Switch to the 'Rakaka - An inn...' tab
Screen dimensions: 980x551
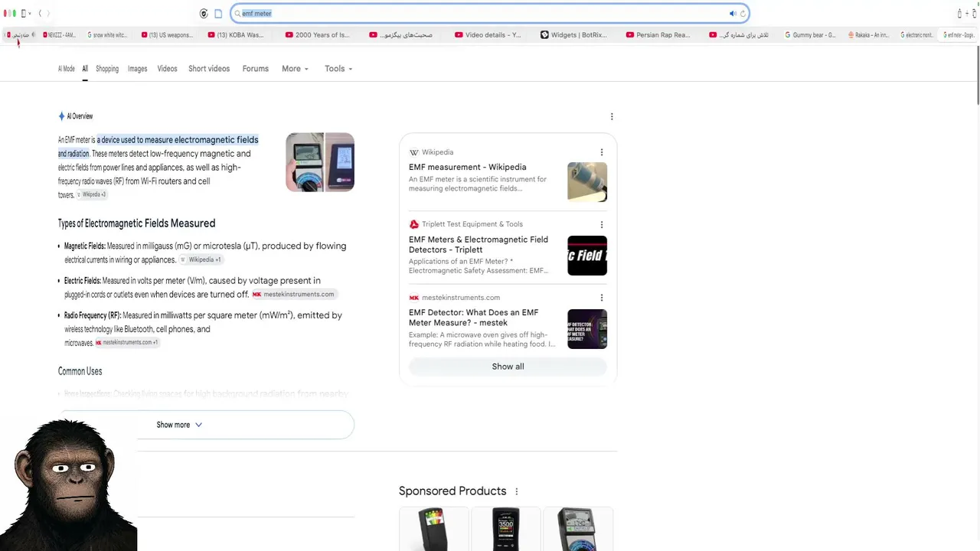(870, 34)
